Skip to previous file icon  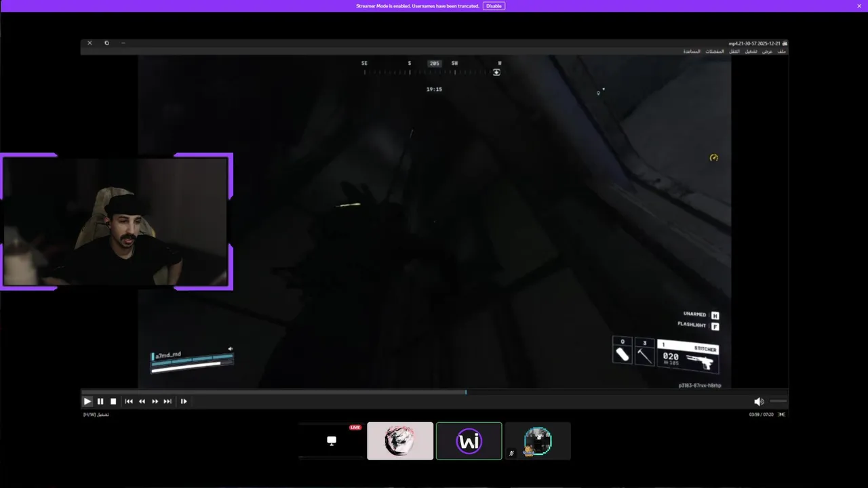(x=129, y=401)
